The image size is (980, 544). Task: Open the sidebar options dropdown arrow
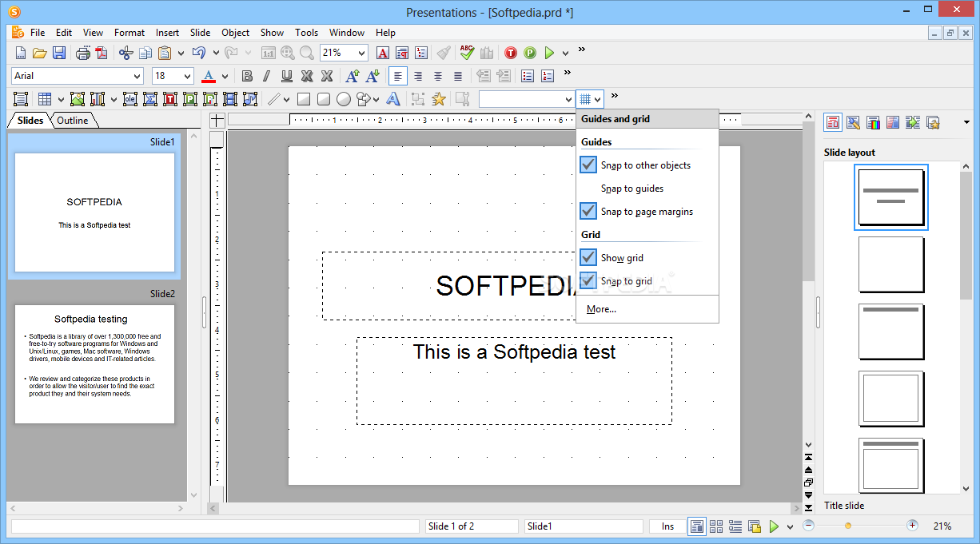[966, 122]
